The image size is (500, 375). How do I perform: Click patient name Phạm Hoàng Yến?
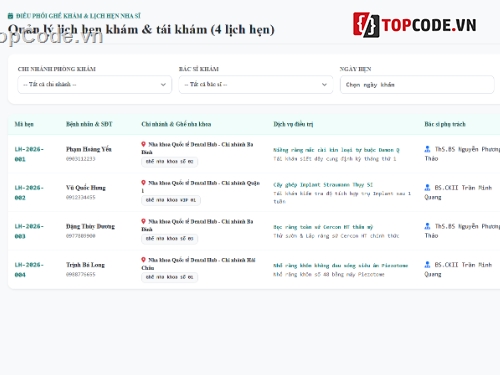pyautogui.click(x=89, y=149)
